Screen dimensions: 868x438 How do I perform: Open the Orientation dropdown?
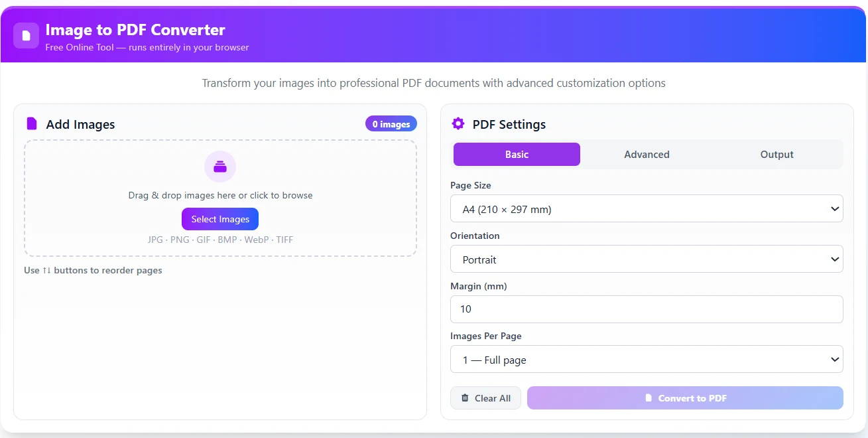[x=647, y=259]
